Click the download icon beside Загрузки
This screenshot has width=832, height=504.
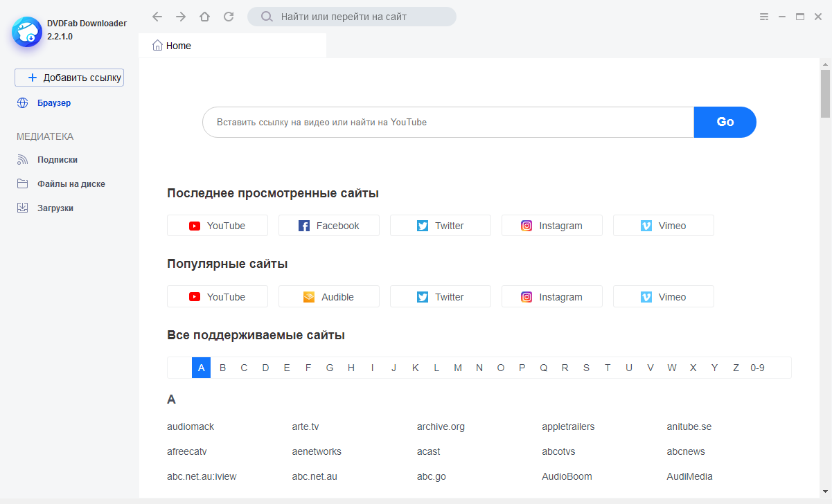[x=23, y=208]
